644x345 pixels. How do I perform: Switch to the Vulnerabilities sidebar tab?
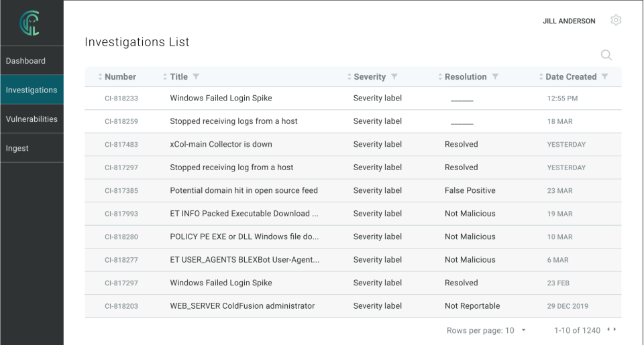point(32,119)
